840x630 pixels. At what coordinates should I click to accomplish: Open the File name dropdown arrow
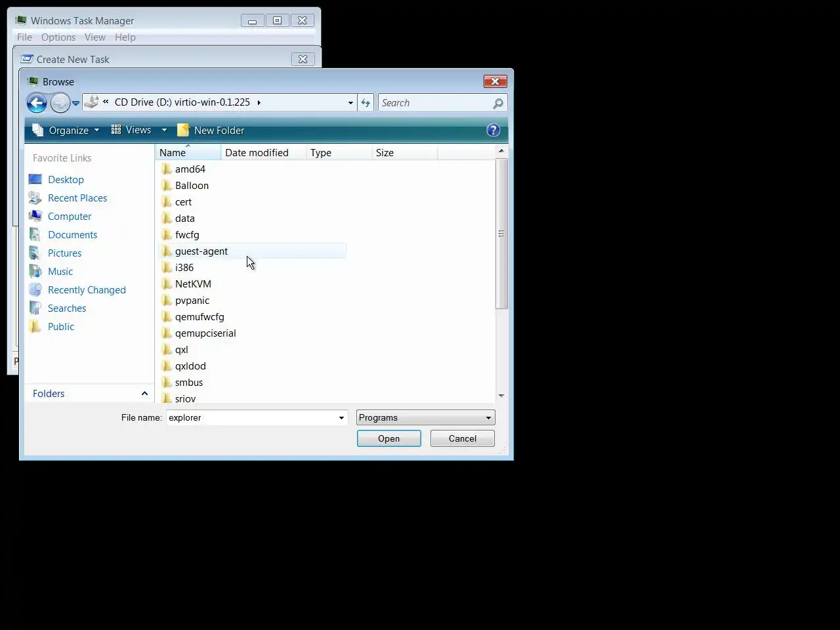[341, 417]
